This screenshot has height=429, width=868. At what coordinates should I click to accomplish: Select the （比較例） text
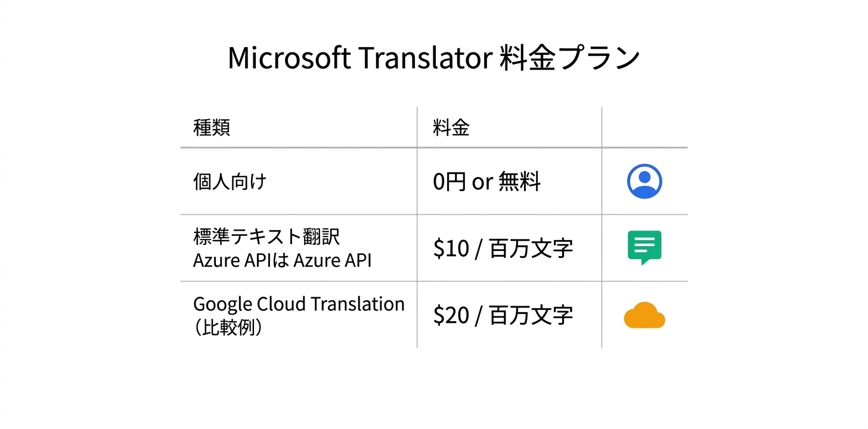(228, 328)
